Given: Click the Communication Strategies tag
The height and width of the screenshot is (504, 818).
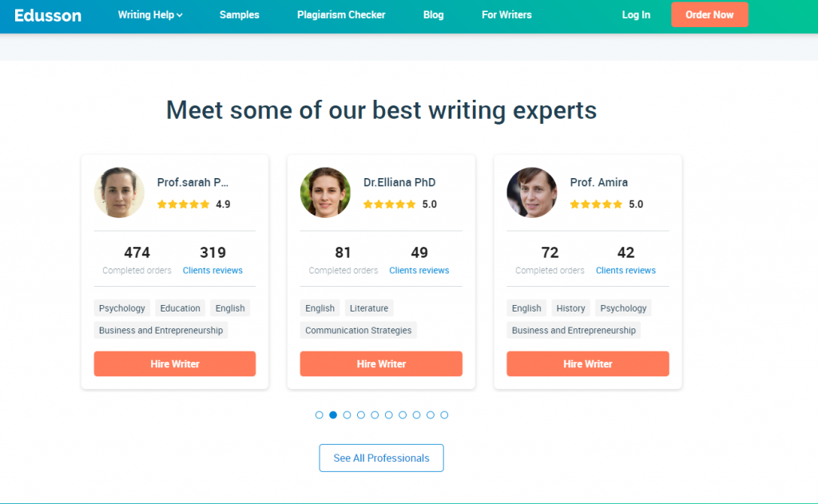Looking at the screenshot, I should pos(359,330).
